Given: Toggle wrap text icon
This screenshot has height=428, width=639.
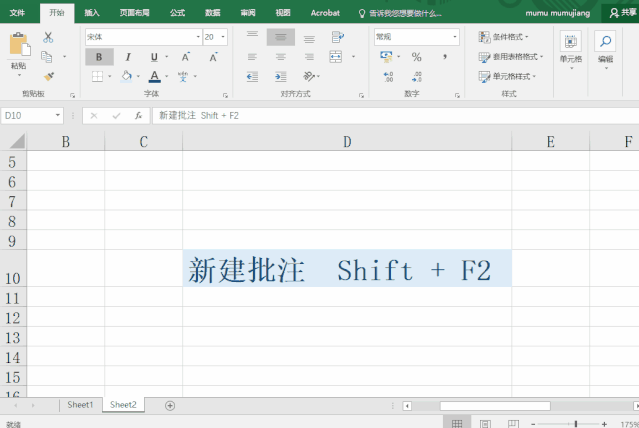Looking at the screenshot, I should (x=337, y=37).
